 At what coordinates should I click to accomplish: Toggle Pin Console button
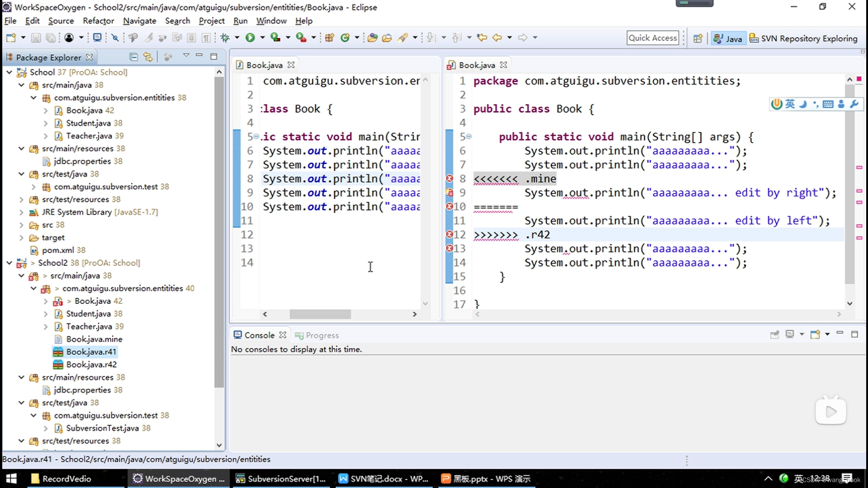774,334
